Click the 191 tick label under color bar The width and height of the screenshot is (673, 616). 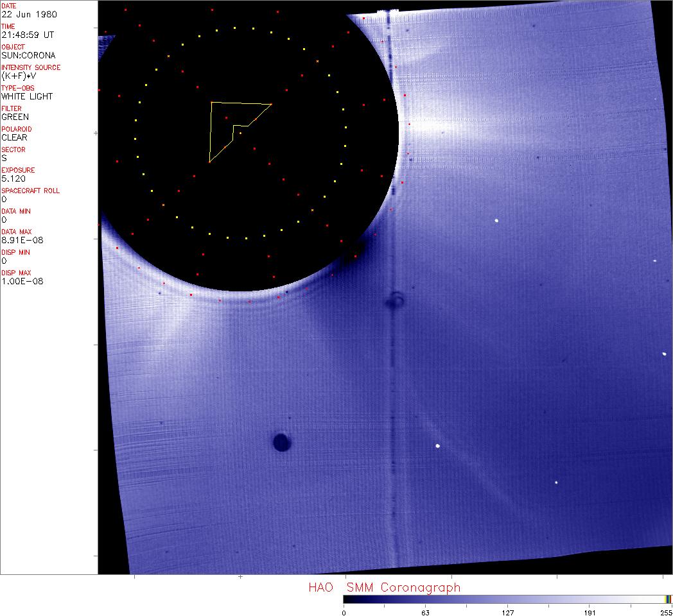click(x=590, y=612)
